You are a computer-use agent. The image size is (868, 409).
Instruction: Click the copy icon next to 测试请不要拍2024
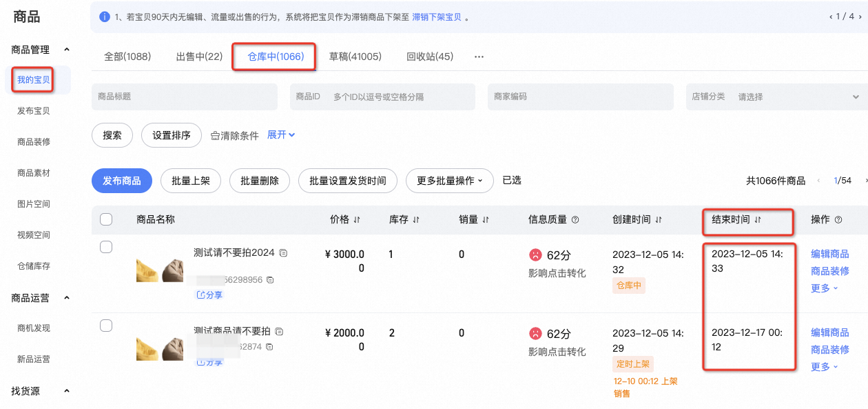pyautogui.click(x=283, y=253)
